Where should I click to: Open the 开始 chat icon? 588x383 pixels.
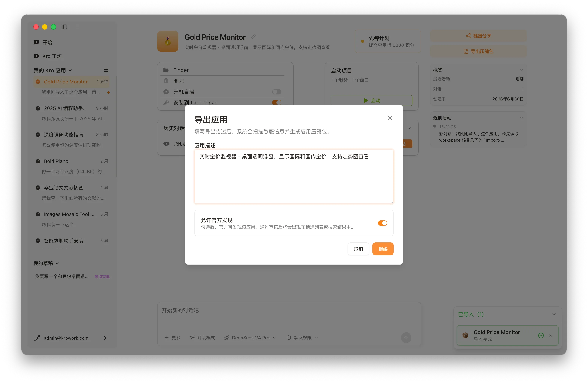(x=36, y=42)
